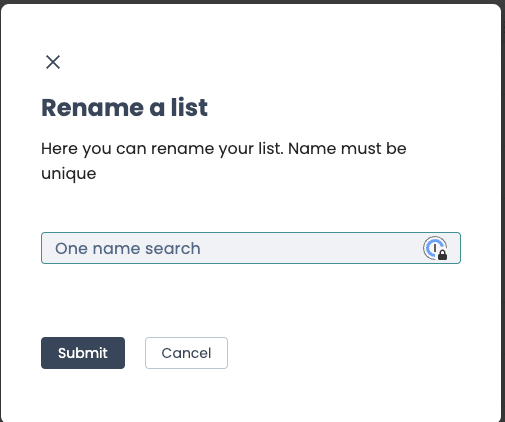Click the 'One name search' text in field
Image resolution: width=505 pixels, height=422 pixels.
tap(128, 249)
